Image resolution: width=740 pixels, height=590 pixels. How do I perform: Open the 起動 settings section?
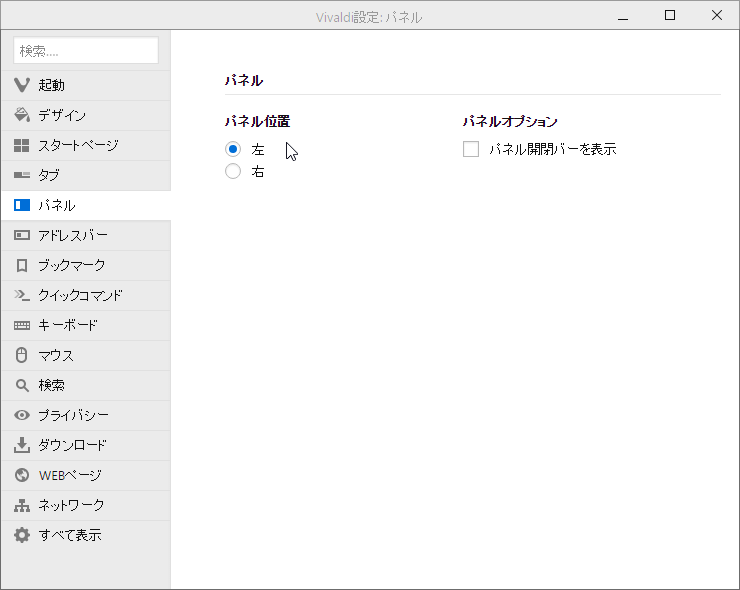(86, 85)
